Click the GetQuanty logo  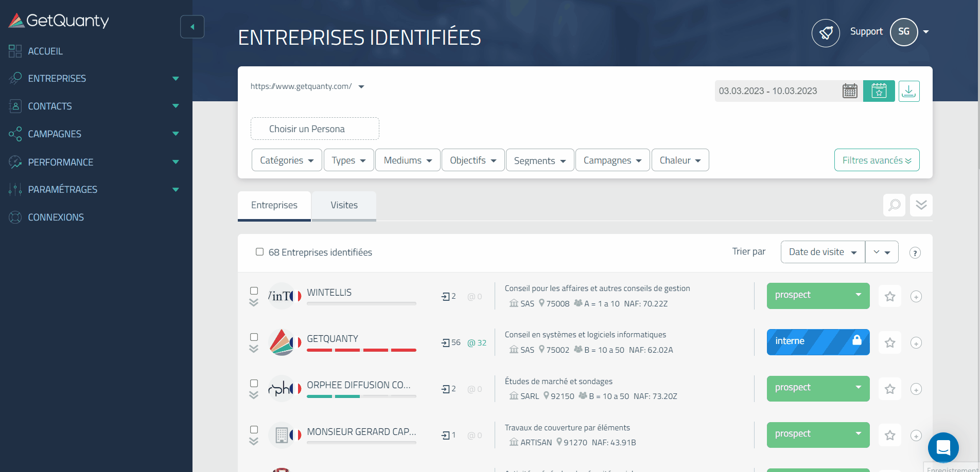59,21
